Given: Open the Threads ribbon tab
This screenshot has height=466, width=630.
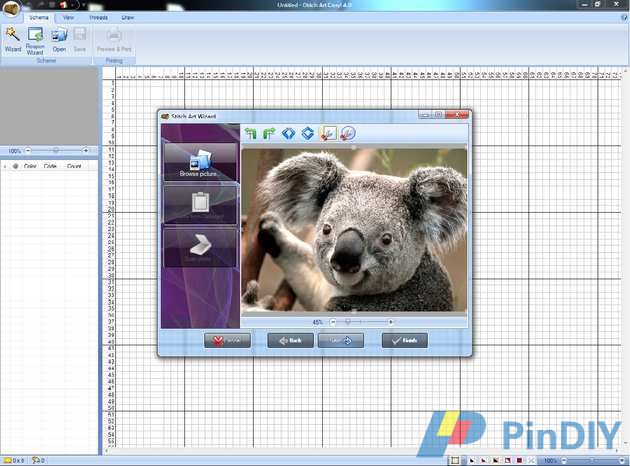Looking at the screenshot, I should pyautogui.click(x=98, y=18).
